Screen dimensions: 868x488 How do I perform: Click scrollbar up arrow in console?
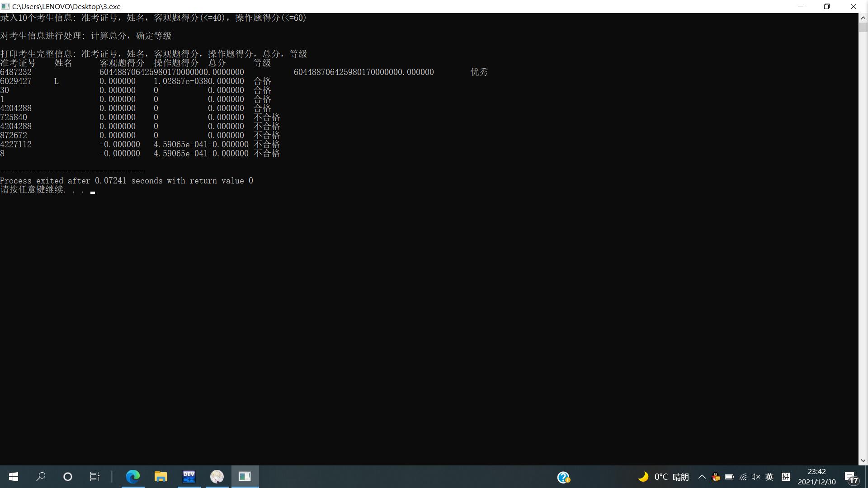863,18
